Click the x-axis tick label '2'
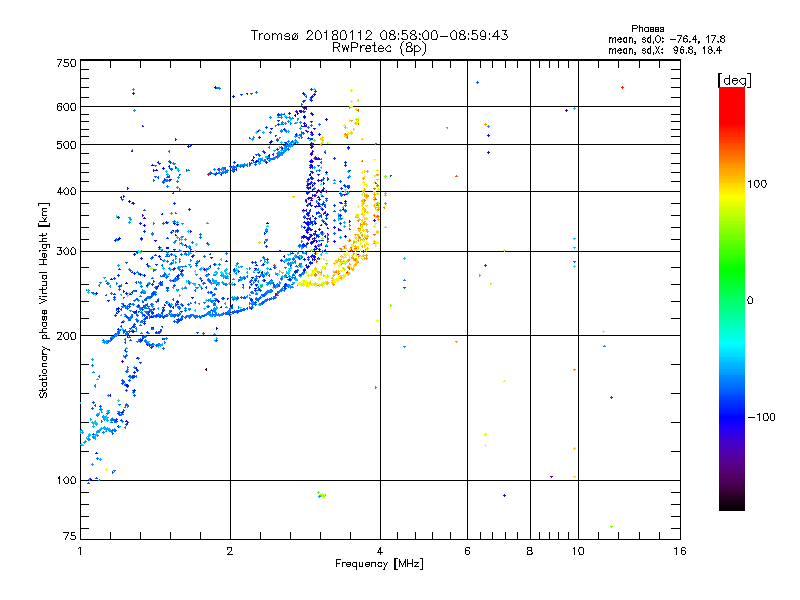The image size is (800, 600). [230, 551]
